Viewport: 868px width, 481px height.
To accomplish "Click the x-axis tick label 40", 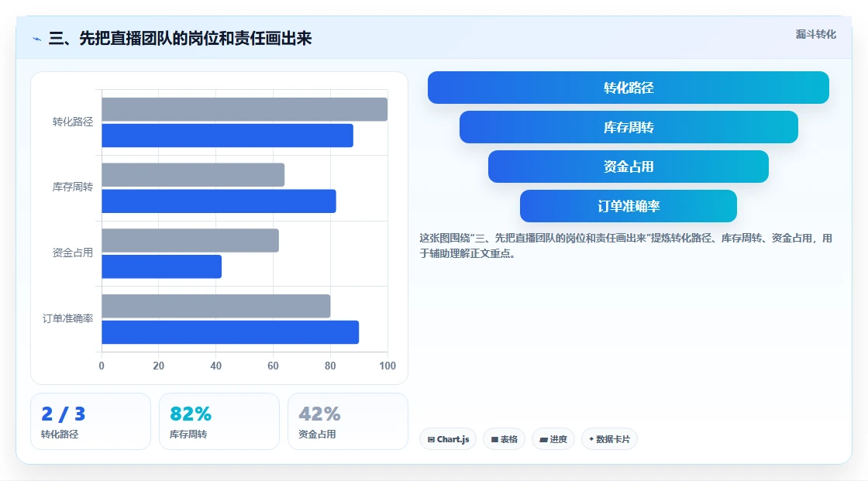I will coord(216,366).
